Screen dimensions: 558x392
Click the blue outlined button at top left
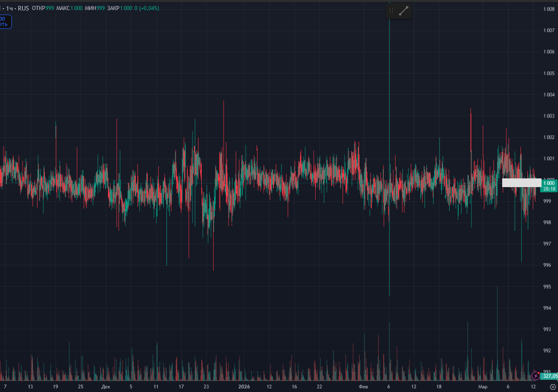coord(5,21)
